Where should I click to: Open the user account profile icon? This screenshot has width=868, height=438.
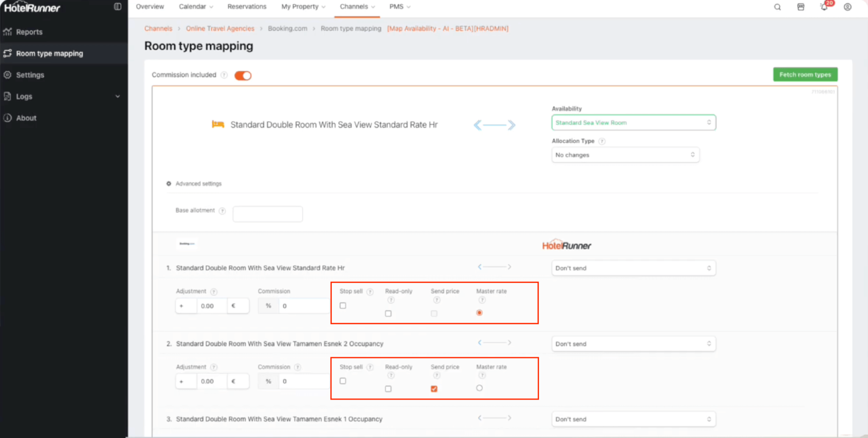click(x=847, y=7)
